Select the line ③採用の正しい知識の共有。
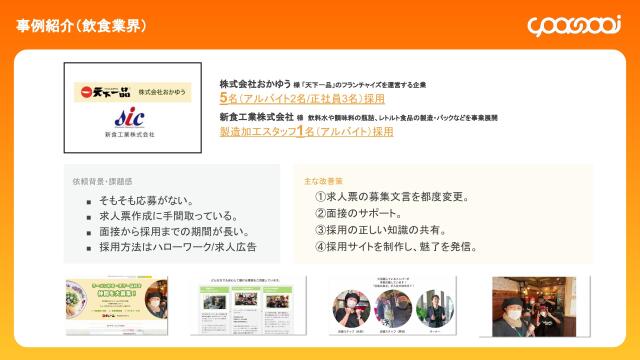 [x=381, y=230]
